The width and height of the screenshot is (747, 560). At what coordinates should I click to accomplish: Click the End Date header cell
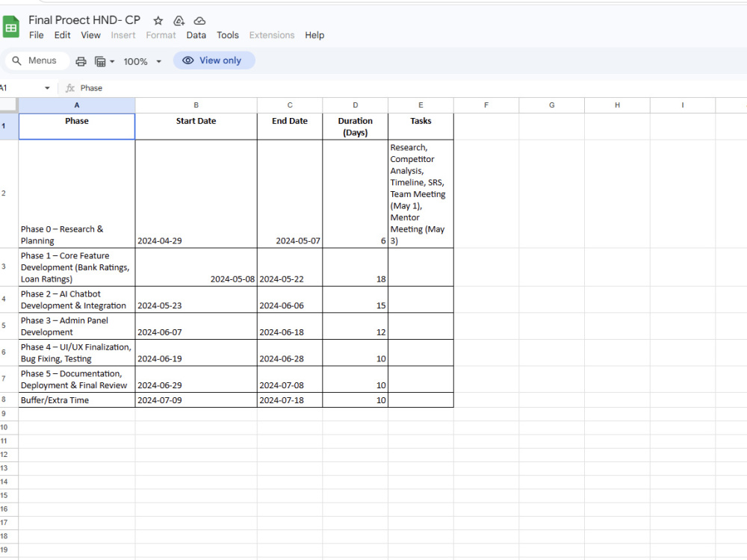click(290, 127)
